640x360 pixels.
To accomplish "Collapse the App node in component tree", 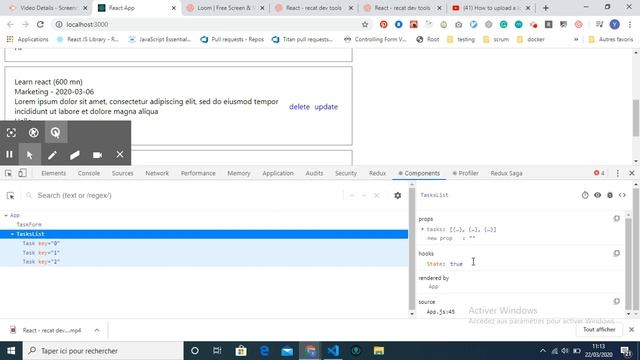I will [6, 215].
